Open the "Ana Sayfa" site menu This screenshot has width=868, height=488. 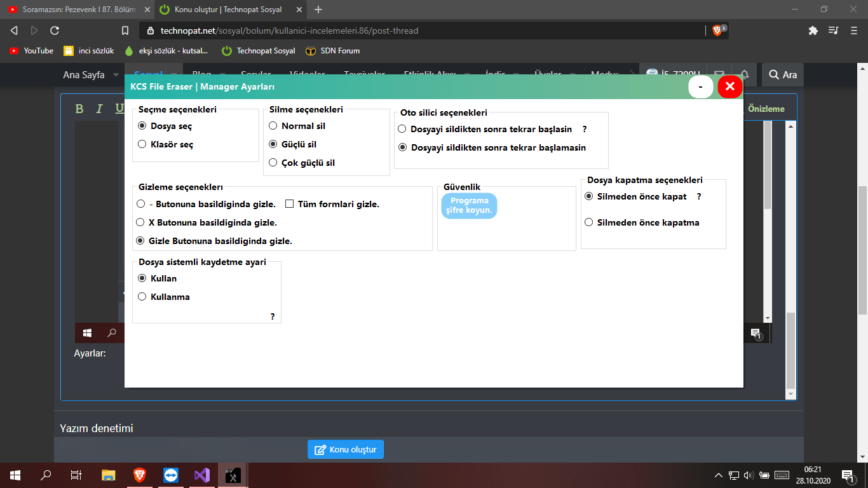pos(84,75)
